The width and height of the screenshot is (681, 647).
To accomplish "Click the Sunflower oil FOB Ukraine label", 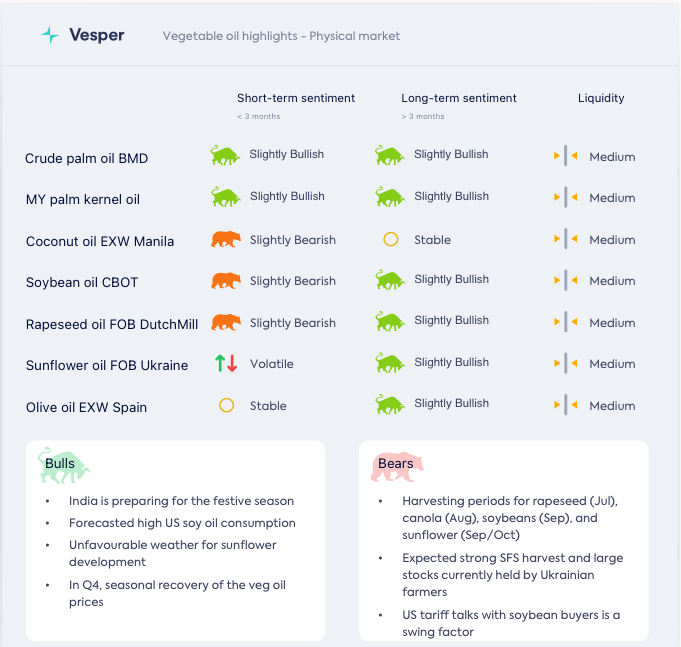I will (x=107, y=365).
